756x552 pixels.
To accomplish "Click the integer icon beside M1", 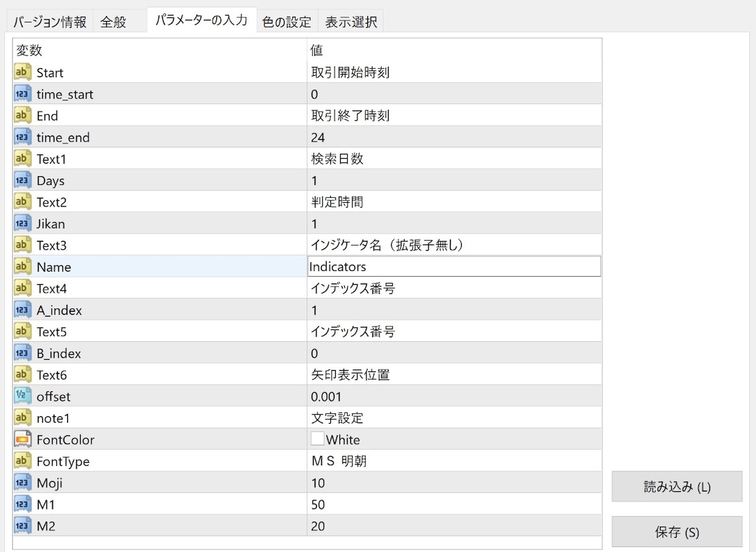I will [22, 505].
